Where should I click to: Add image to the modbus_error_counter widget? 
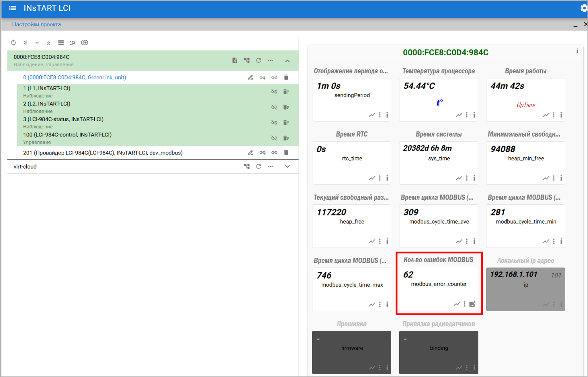473,304
